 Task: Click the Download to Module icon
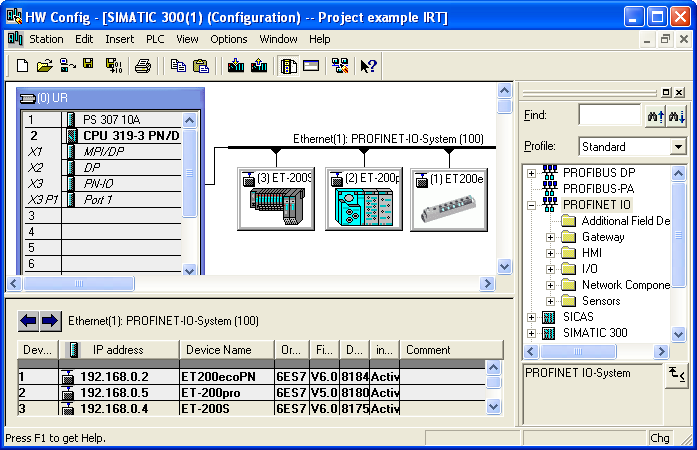236,66
